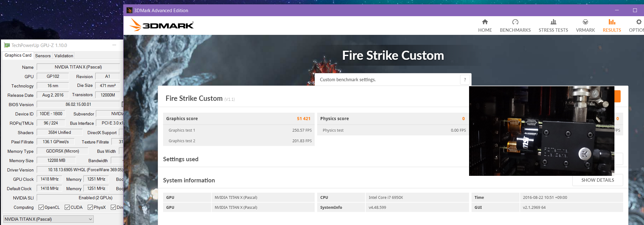The height and width of the screenshot is (225, 644).
Task: Click the Technology value 16 nm
Action: coord(53,86)
